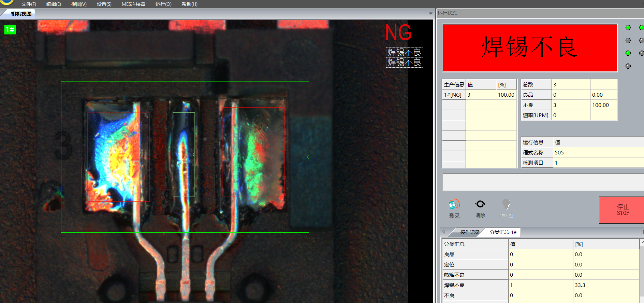The height and width of the screenshot is (303, 644).
Task: Toggle the LED 灯 lightbulb icon
Action: pos(506,205)
